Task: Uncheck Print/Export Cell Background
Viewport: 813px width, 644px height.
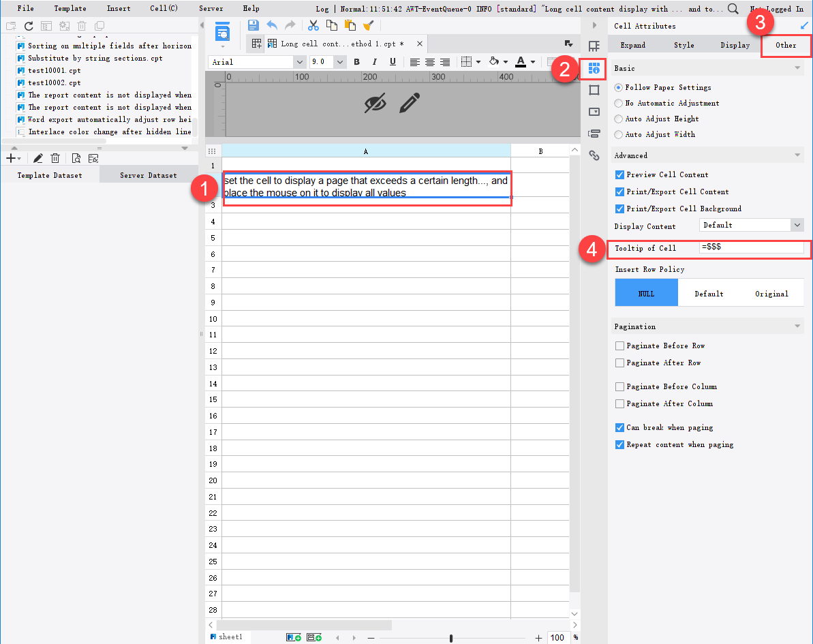Action: coord(619,209)
